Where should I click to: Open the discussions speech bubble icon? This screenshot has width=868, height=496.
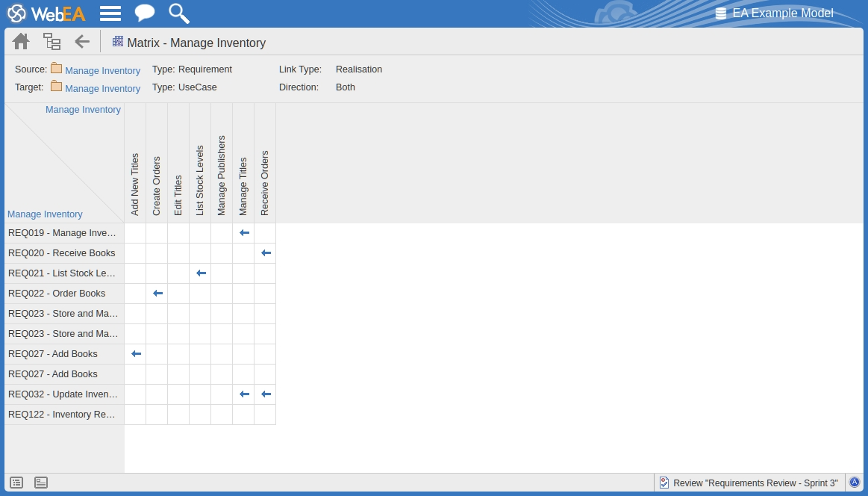(x=145, y=13)
